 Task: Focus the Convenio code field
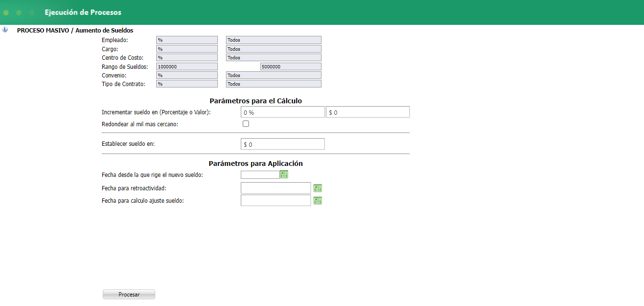(187, 75)
